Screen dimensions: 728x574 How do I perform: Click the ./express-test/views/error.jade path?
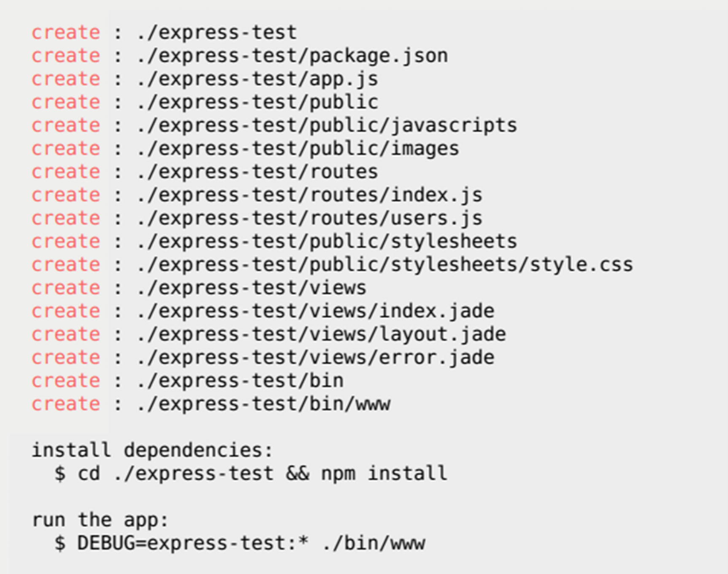point(315,358)
